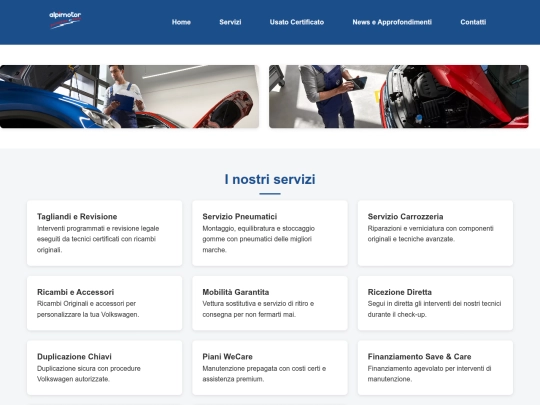Viewport: 540px width, 405px height.
Task: Click text "Ricambi Originali e accessori per"
Action: (86, 303)
